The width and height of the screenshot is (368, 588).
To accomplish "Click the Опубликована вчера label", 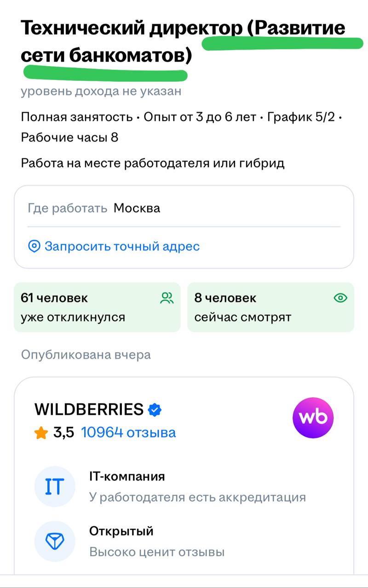I will coord(86,355).
